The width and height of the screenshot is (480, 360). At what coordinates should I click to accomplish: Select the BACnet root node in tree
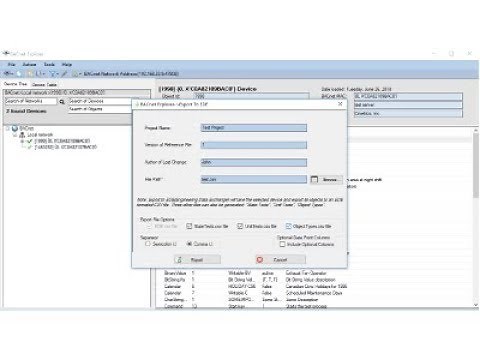(26, 128)
